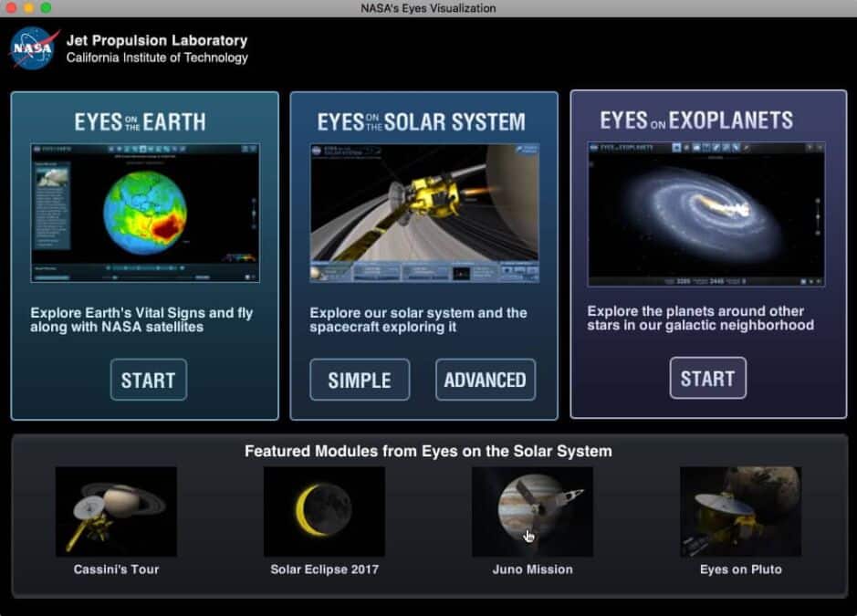857x616 pixels.
Task: Open Cassini's Tour module thumbnail
Action: 116,512
